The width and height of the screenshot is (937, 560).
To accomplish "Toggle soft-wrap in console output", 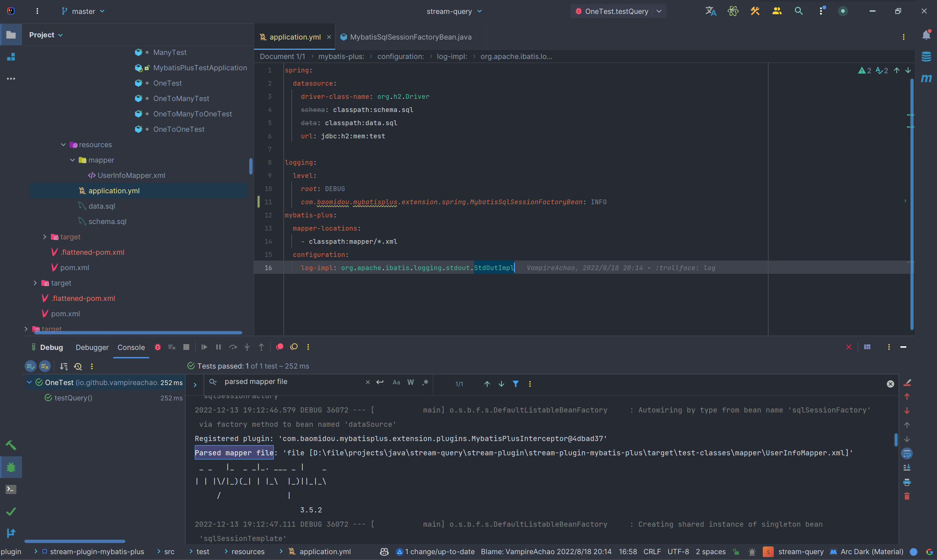I will [x=907, y=453].
